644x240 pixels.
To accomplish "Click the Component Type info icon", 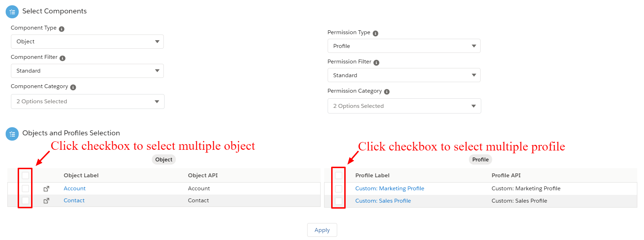I will pyautogui.click(x=62, y=29).
